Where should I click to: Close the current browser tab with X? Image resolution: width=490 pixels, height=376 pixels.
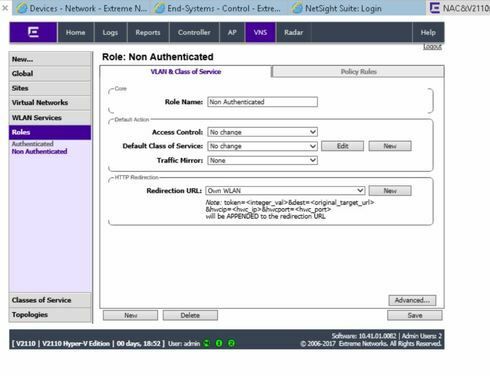(x=5, y=8)
